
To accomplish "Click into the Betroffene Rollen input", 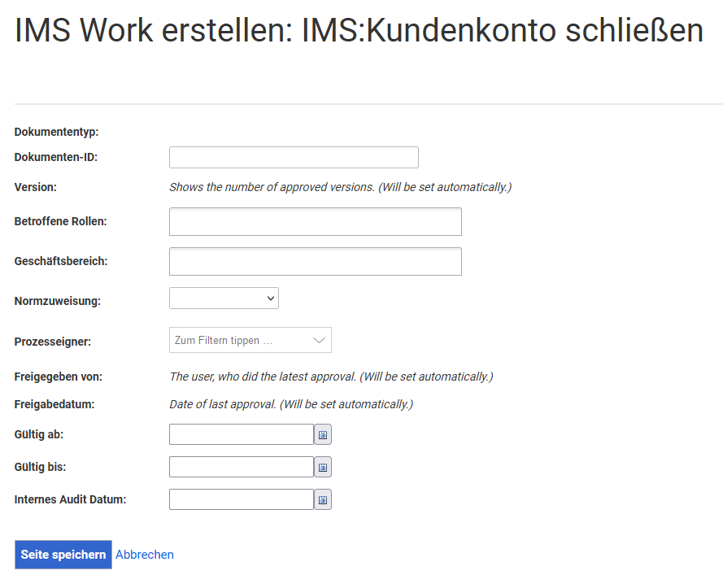I will coord(315,222).
